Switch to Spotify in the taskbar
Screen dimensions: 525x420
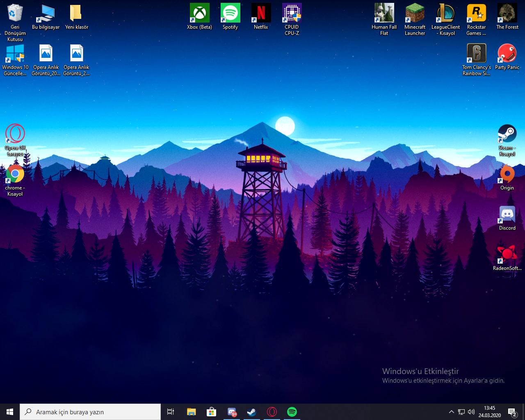pyautogui.click(x=292, y=412)
